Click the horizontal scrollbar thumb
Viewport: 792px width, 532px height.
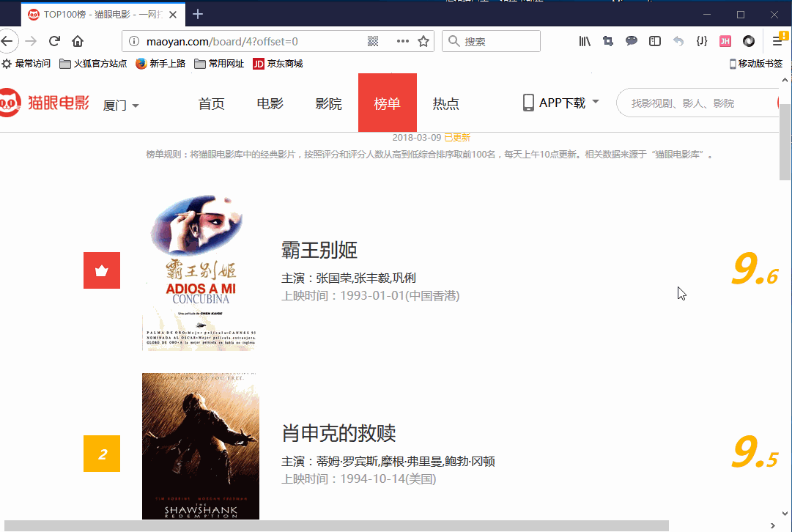(336, 526)
